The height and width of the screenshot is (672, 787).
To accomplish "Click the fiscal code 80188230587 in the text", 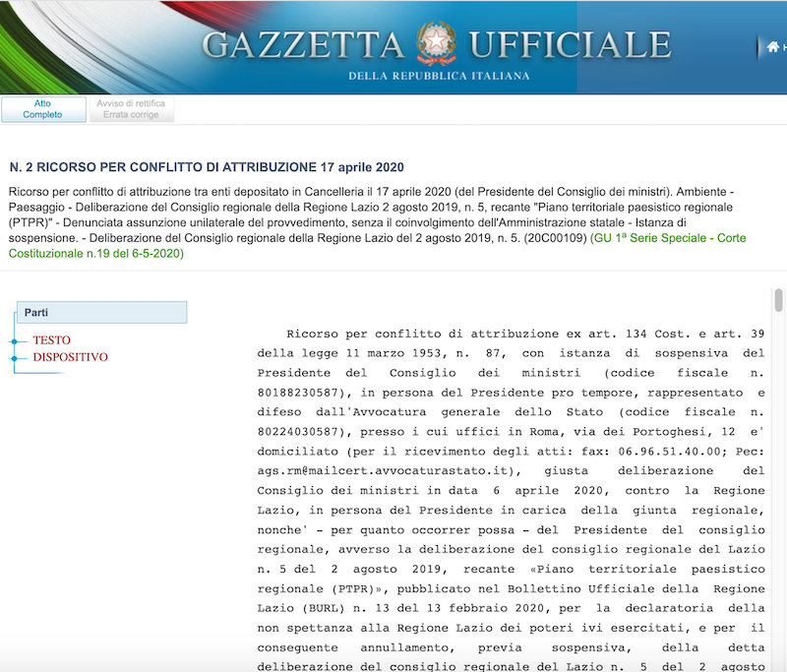I will (298, 393).
